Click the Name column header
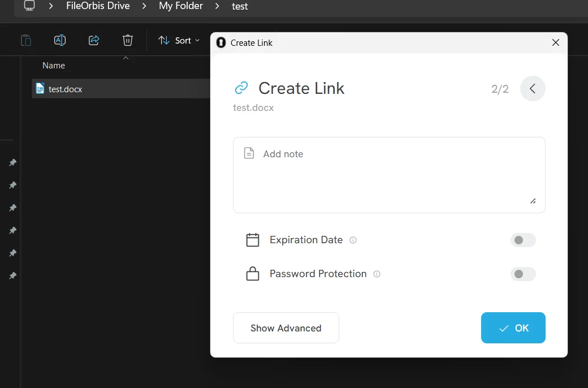 pyautogui.click(x=54, y=66)
